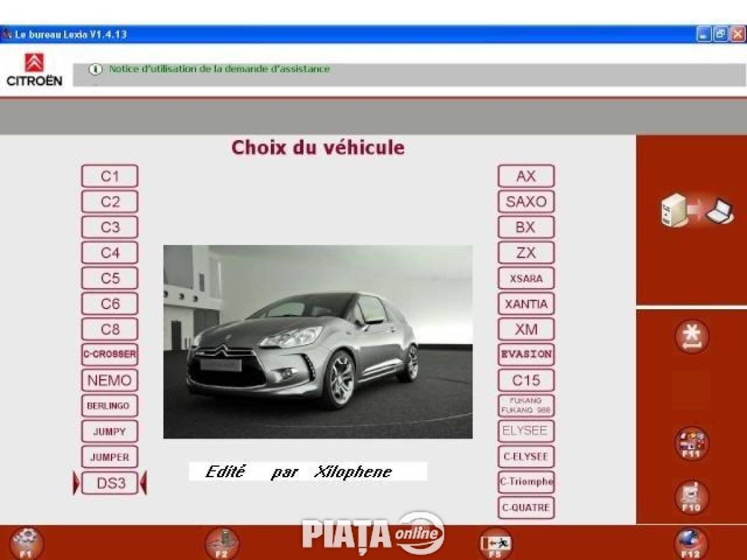Open the F12 globe icon
This screenshot has width=747, height=560.
click(x=692, y=543)
